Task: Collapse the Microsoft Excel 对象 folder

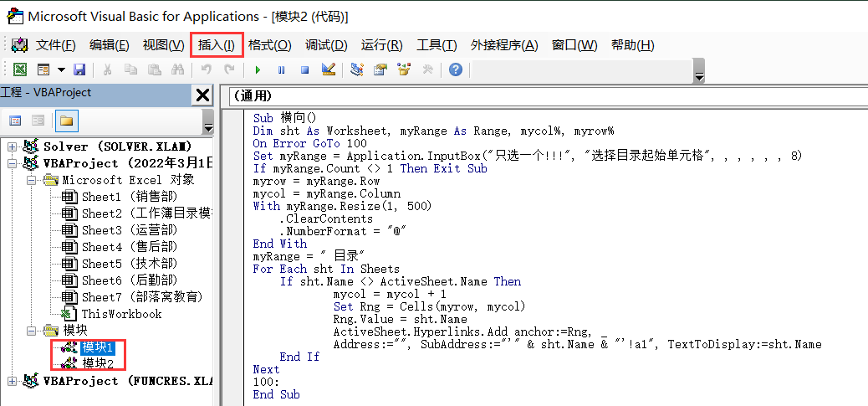Action: point(32,180)
